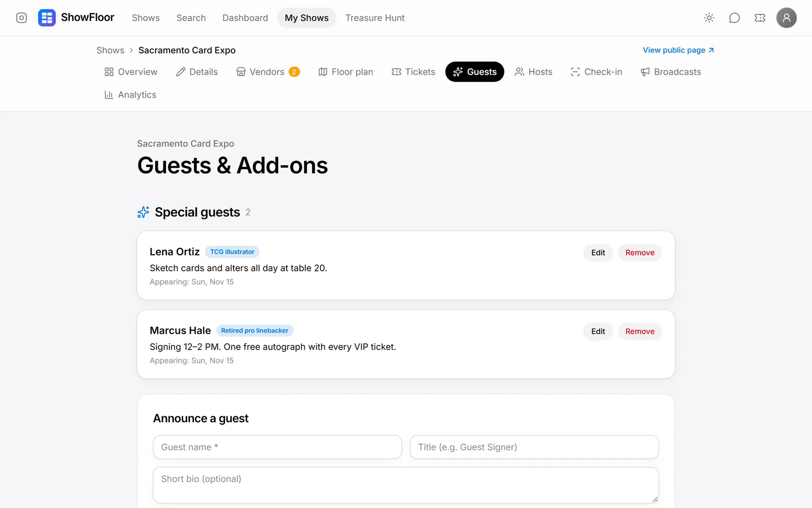Screen dimensions: 812x508
Task: Go to Dashboard in top navigation
Action: [245, 18]
